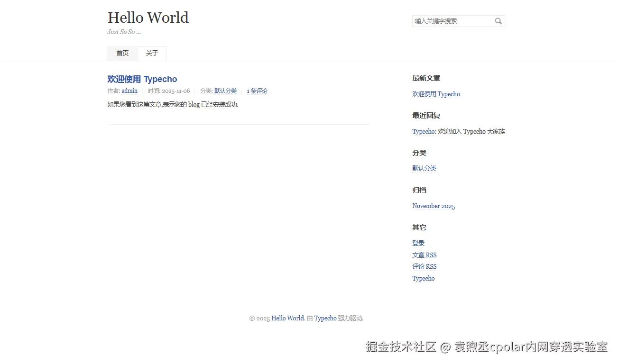
Task: Open the footer Typecho link
Action: 325,318
